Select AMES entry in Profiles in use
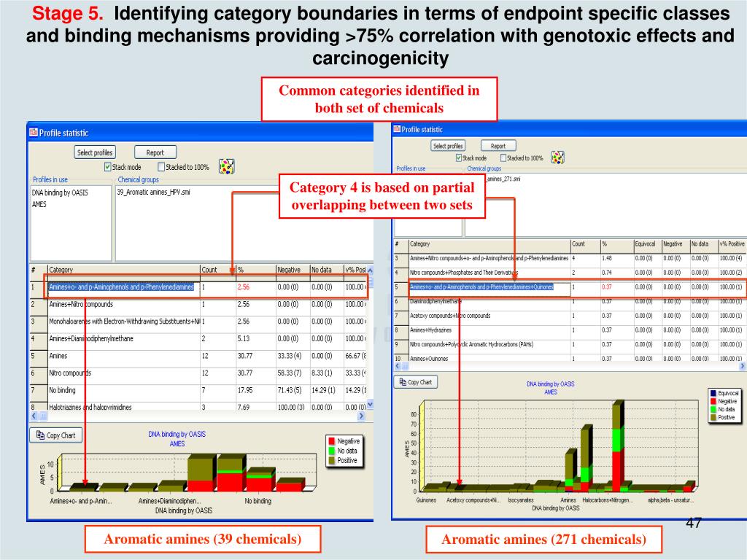This screenshot has height=560, width=747. coord(39,204)
